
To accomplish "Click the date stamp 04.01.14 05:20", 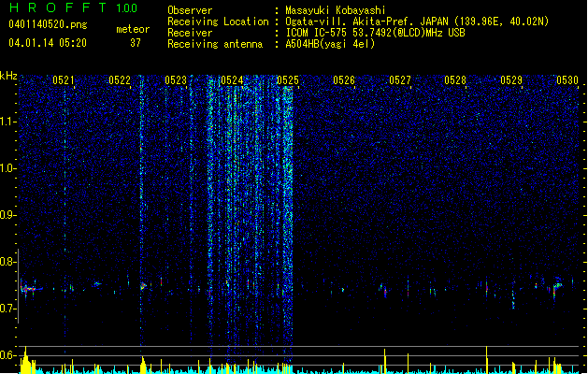I will coord(48,43).
